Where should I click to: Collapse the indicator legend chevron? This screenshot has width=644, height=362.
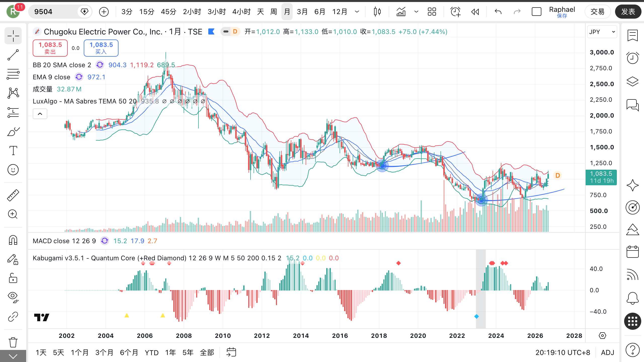pos(40,114)
